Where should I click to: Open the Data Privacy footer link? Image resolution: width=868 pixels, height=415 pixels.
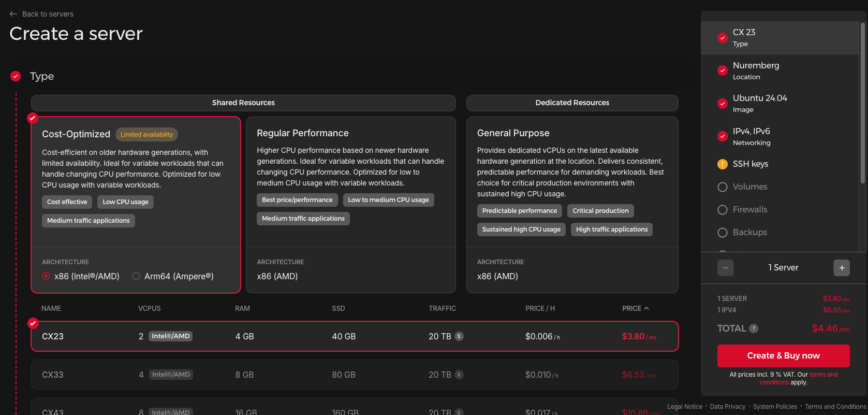[x=728, y=407]
